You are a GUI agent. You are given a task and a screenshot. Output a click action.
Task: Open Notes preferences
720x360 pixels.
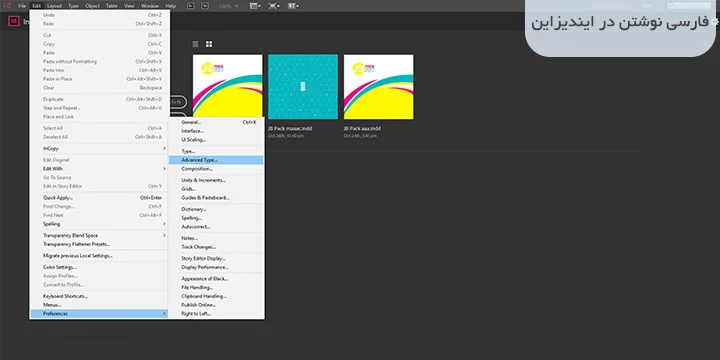[x=216, y=238]
